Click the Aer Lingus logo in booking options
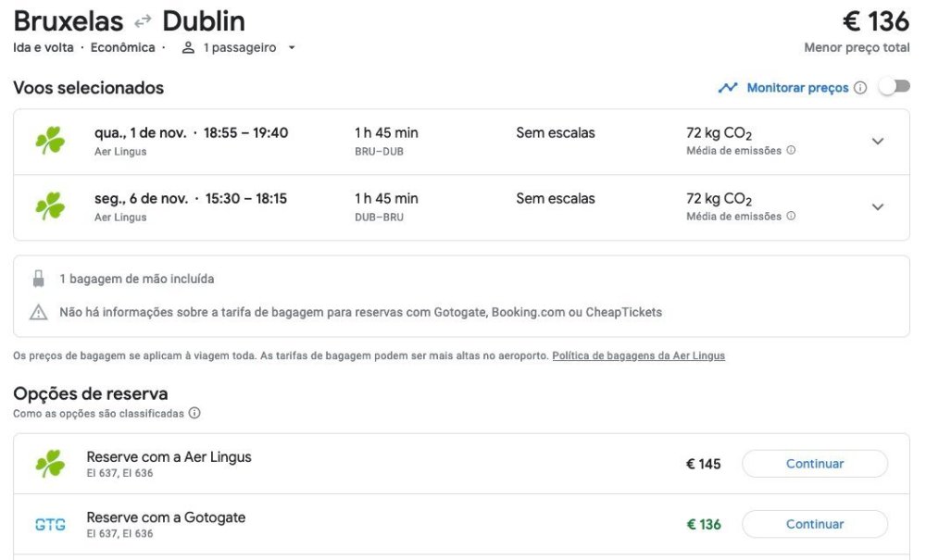 [x=50, y=464]
